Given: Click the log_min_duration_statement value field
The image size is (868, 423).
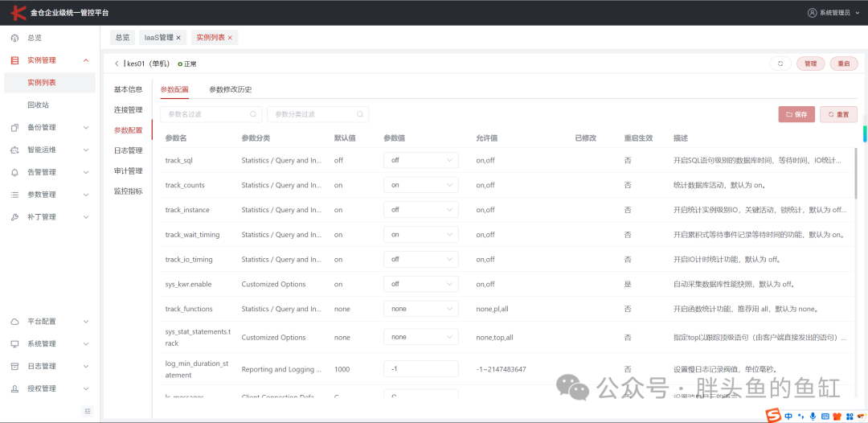Looking at the screenshot, I should click(420, 369).
